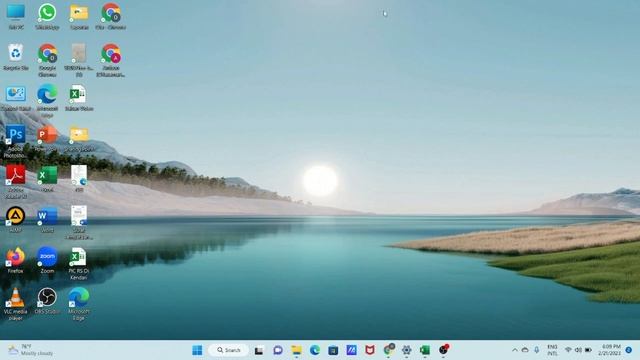This screenshot has width=640, height=360.
Task: Open the Windows Start menu
Action: [x=197, y=350]
